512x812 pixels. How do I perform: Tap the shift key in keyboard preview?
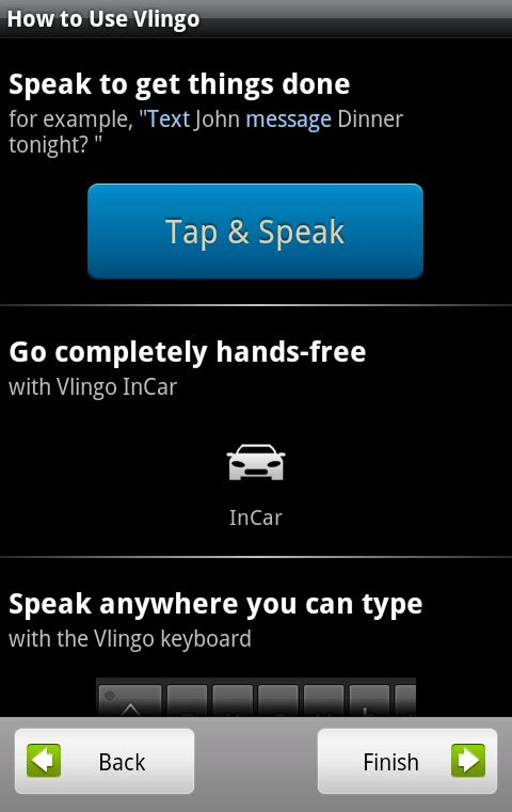[131, 701]
